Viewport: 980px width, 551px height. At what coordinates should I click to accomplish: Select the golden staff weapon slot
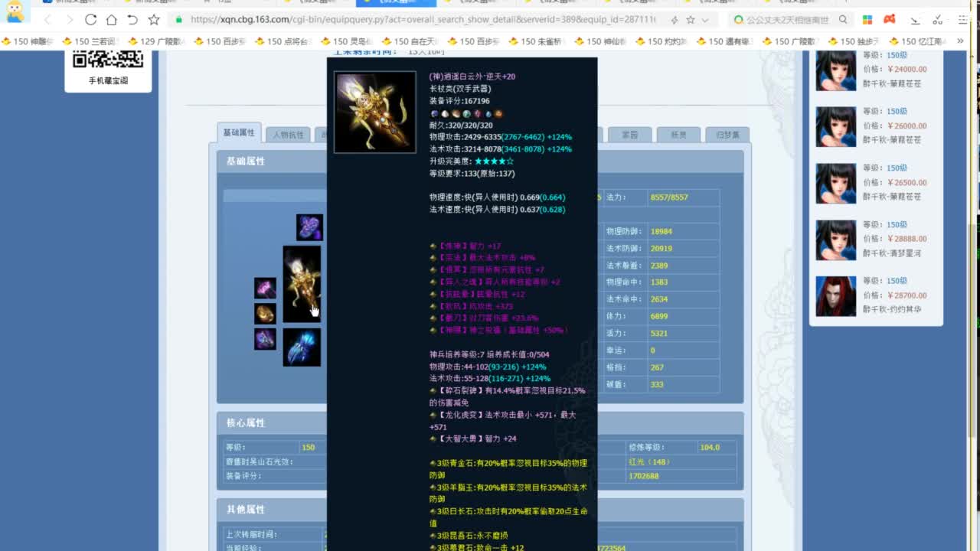[302, 284]
